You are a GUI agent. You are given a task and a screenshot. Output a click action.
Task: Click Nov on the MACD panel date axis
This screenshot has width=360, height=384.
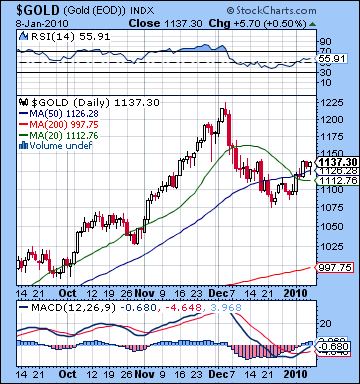coord(145,374)
